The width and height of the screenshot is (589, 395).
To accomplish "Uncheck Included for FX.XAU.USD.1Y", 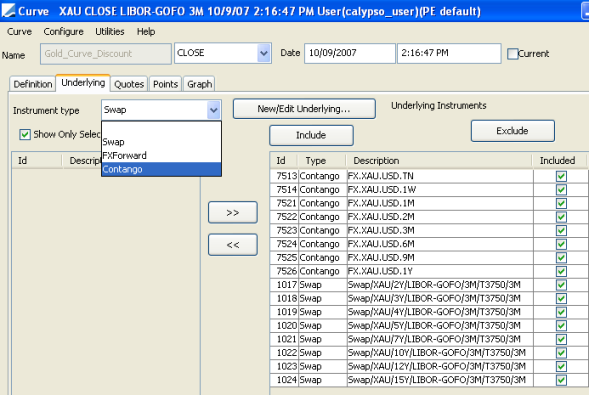I will click(x=561, y=271).
